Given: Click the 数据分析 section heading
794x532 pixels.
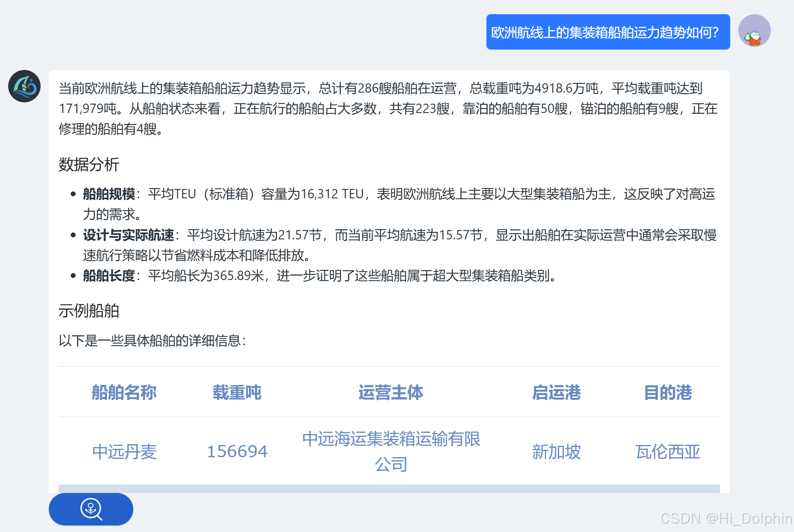Looking at the screenshot, I should (89, 165).
